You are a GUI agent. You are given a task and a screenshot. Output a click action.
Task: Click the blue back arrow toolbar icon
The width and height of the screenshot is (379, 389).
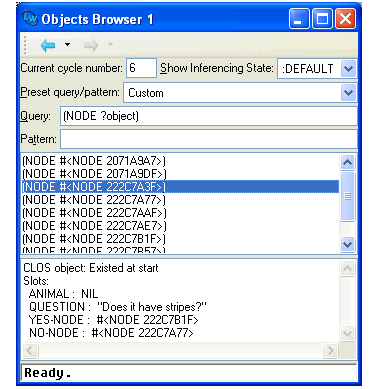(48, 45)
